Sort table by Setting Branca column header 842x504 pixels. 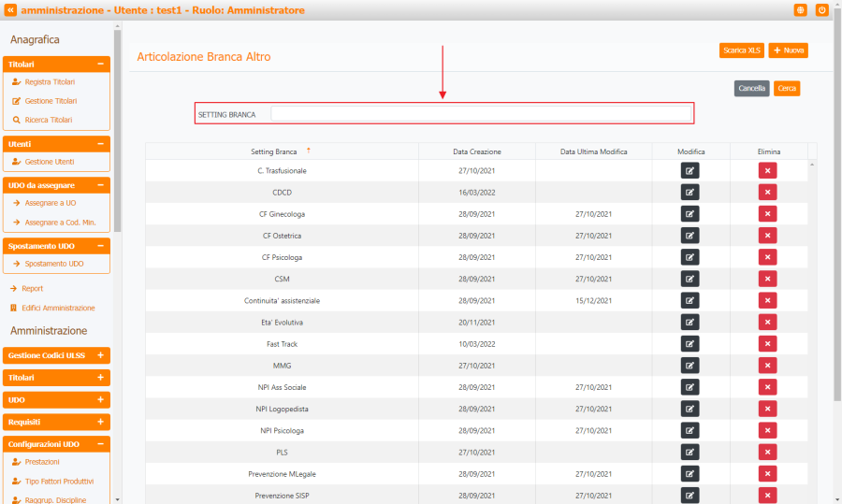point(274,151)
